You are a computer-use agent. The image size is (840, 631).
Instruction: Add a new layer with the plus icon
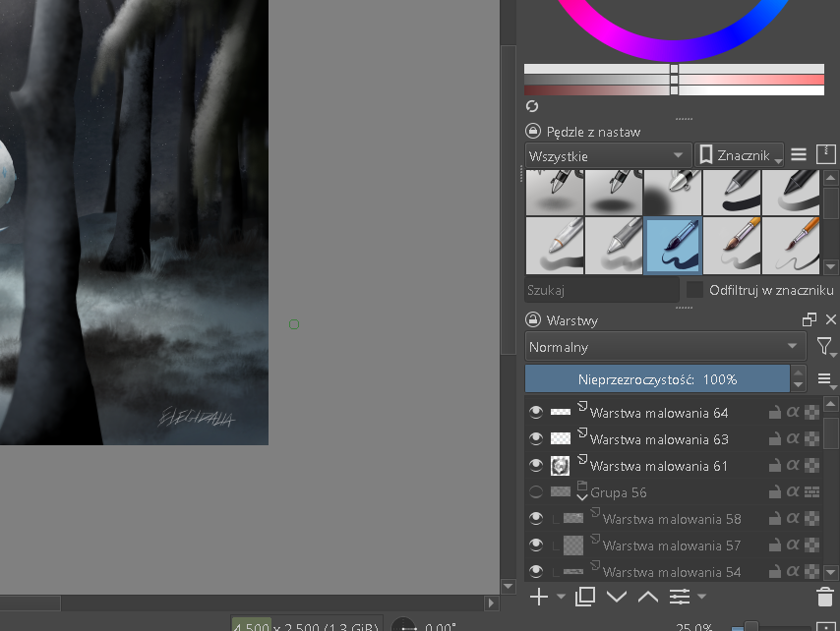coord(539,597)
